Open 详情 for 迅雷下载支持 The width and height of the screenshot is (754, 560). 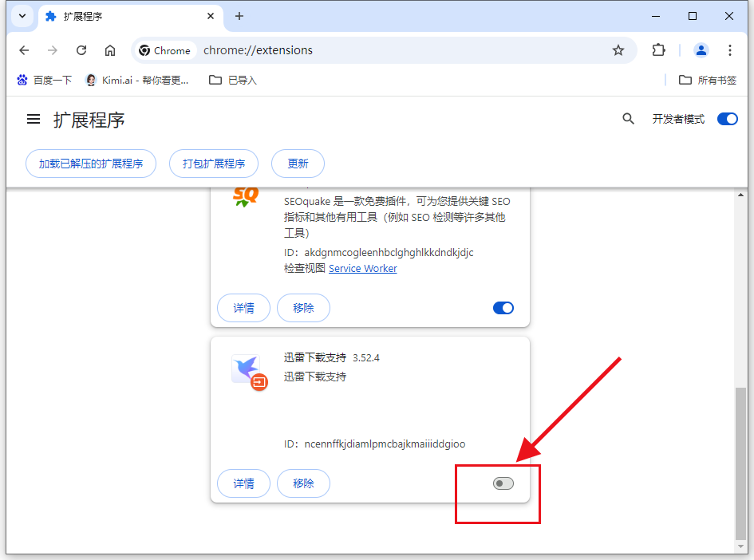[x=244, y=483]
